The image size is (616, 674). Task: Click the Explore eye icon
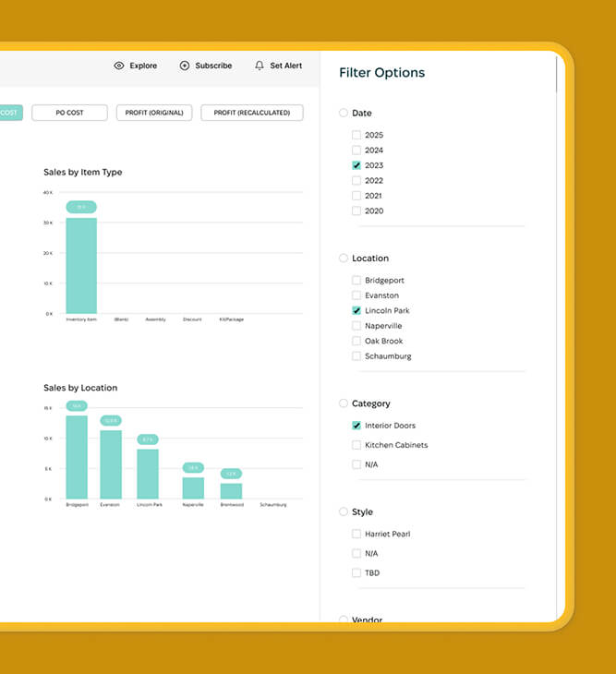click(119, 66)
